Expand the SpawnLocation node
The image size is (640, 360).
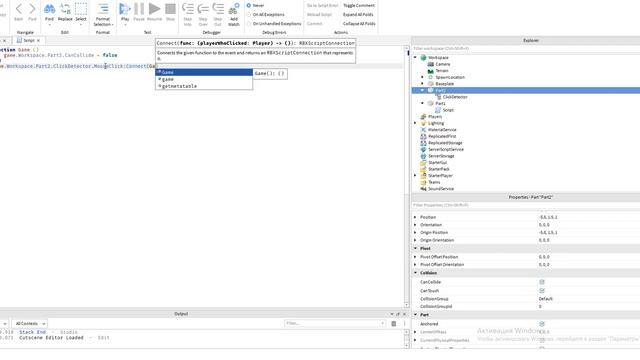[x=422, y=77]
